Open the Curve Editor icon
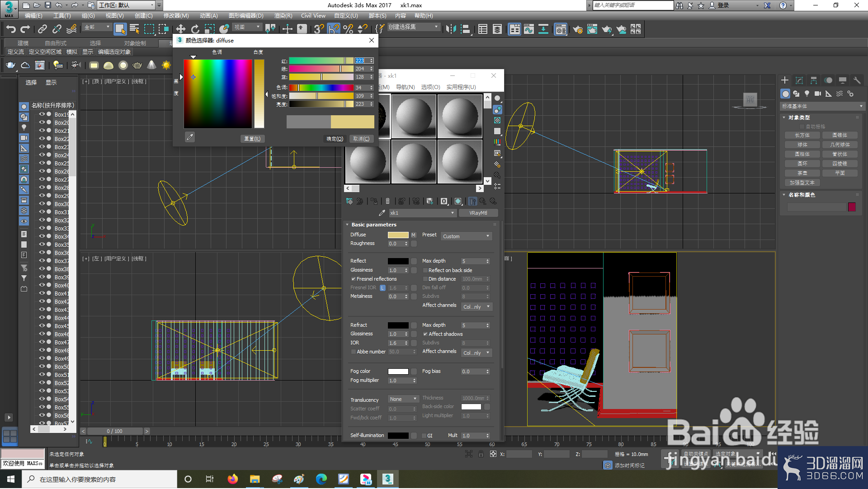 point(529,29)
